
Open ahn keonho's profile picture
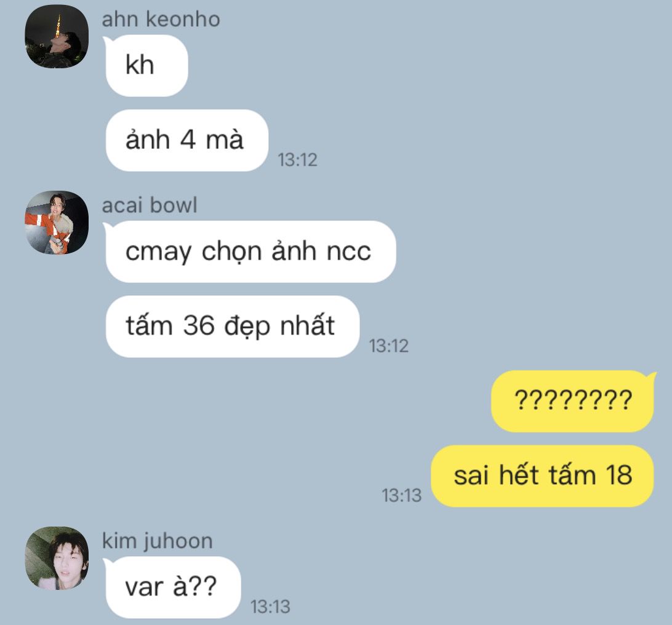[57, 36]
